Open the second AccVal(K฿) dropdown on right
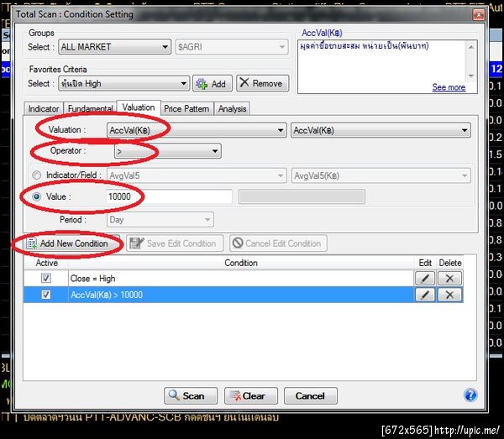 coord(381,130)
